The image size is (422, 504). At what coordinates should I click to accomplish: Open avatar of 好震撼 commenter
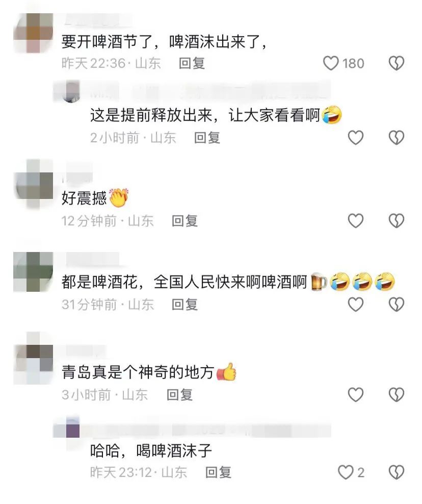pyautogui.click(x=33, y=185)
